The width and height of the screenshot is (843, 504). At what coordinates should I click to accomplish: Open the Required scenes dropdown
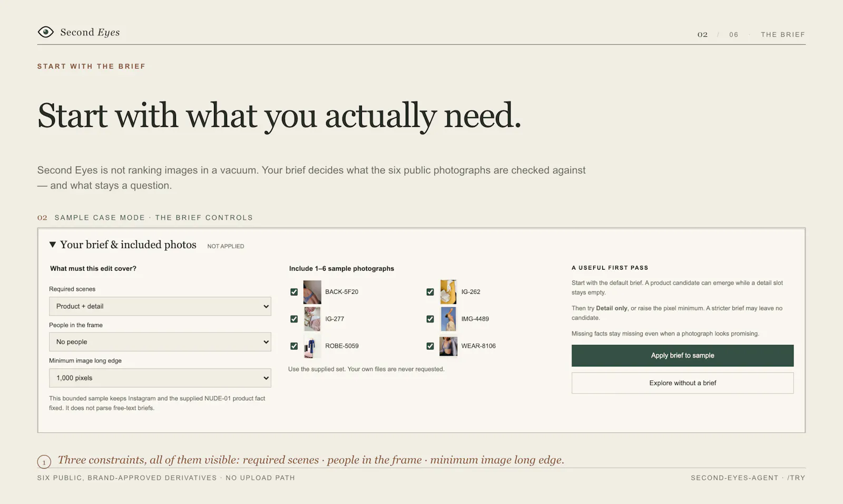point(160,307)
